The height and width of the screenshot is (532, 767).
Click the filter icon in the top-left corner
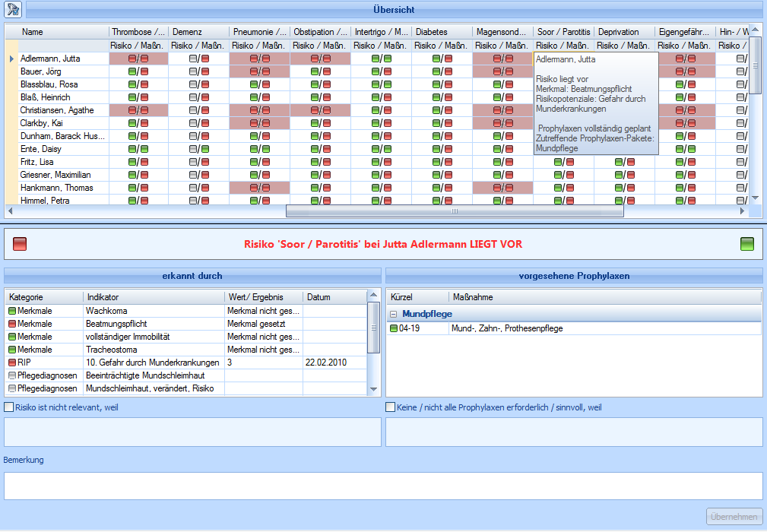pos(14,10)
